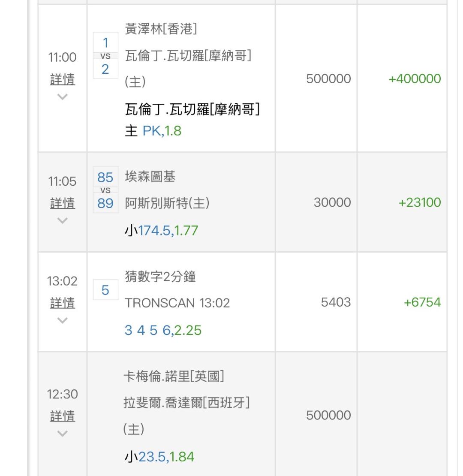The height and width of the screenshot is (476, 463).
Task: Click the 85 vs 89 score box
Action: click(105, 190)
